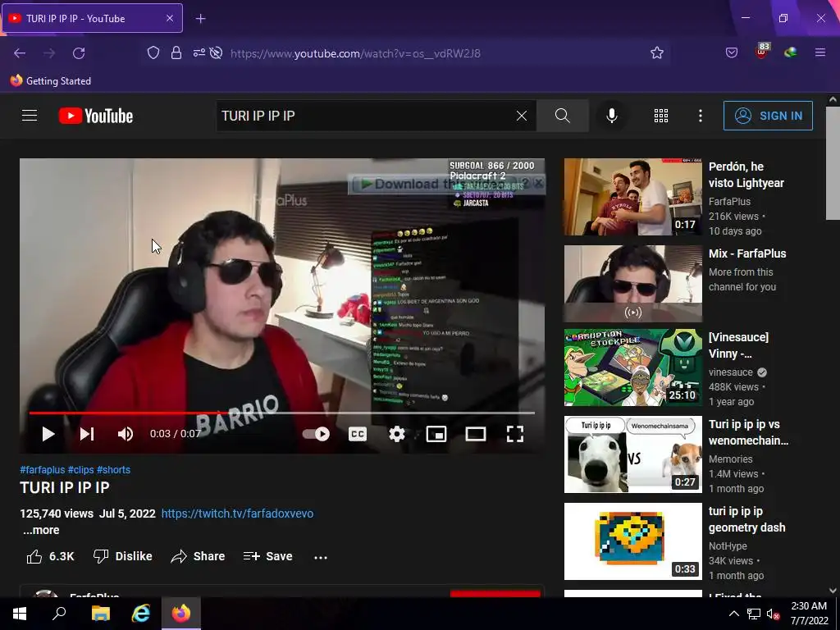Clear the search box with X
The height and width of the screenshot is (630, 840).
point(521,116)
